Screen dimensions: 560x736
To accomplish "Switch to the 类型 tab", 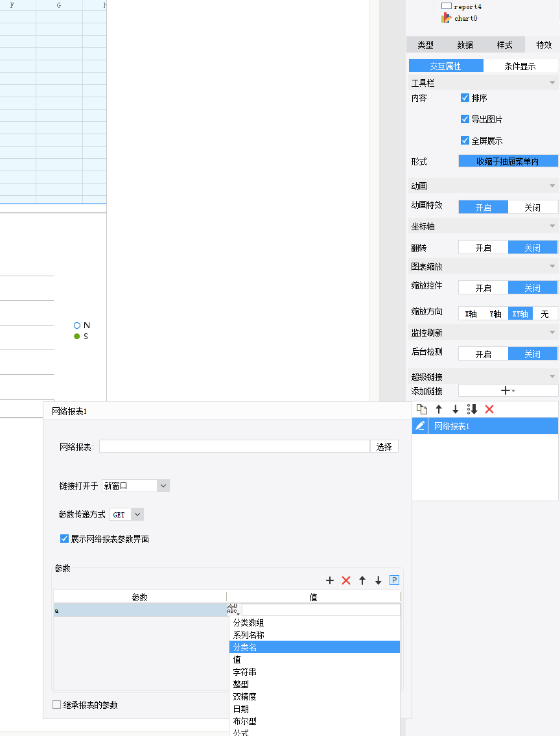I will tap(425, 45).
